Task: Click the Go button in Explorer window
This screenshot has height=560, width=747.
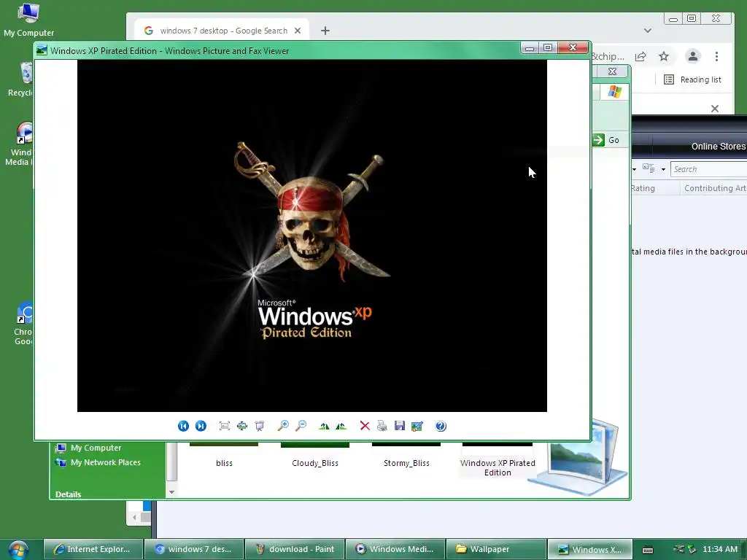Action: (605, 140)
